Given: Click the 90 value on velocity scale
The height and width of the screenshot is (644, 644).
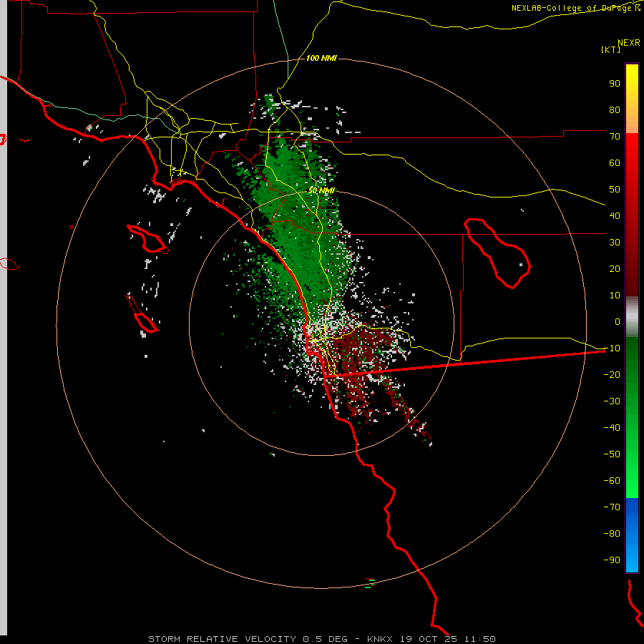Looking at the screenshot, I should [x=615, y=84].
